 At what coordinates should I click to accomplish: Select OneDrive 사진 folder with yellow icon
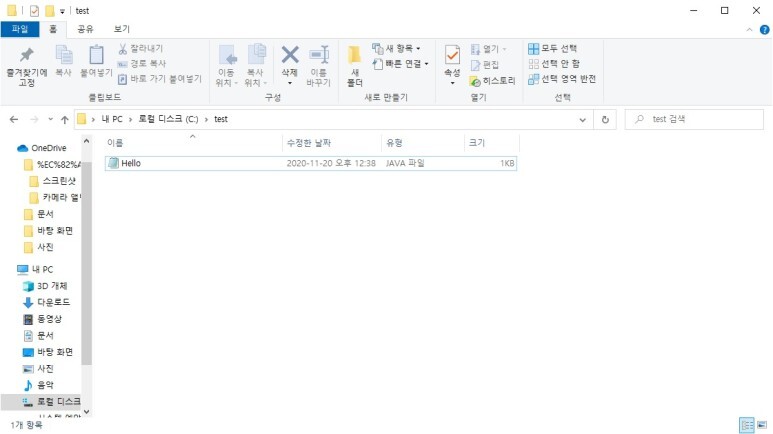pyautogui.click(x=39, y=247)
